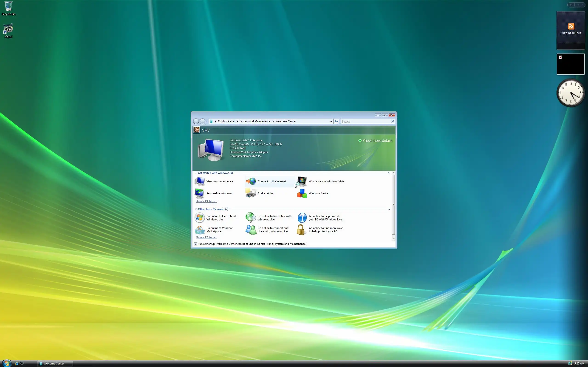Open Windows Basics cubes icon
Viewport: 588px width, 367px height.
(302, 193)
